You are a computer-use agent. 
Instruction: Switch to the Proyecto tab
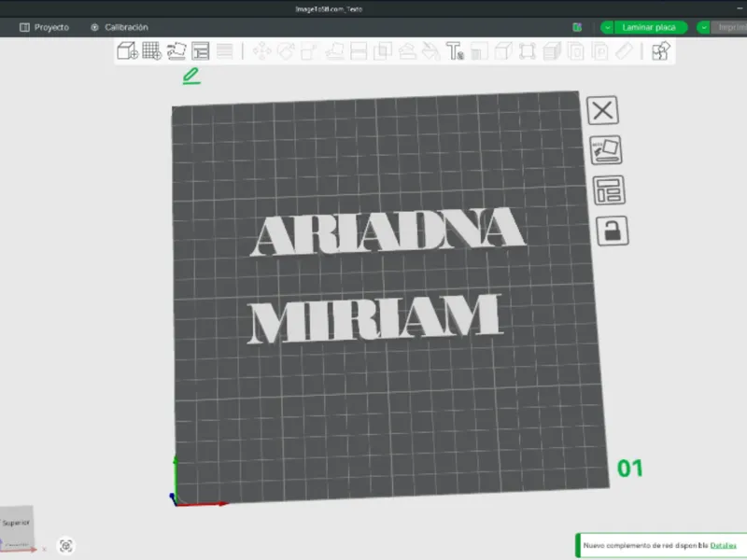[x=44, y=27]
